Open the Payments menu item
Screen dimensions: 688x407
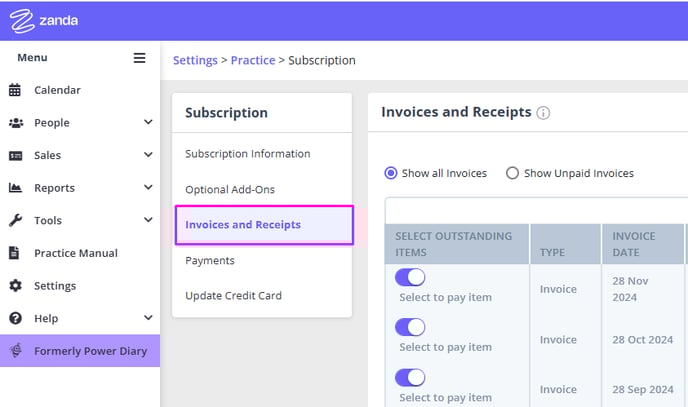coord(210,261)
